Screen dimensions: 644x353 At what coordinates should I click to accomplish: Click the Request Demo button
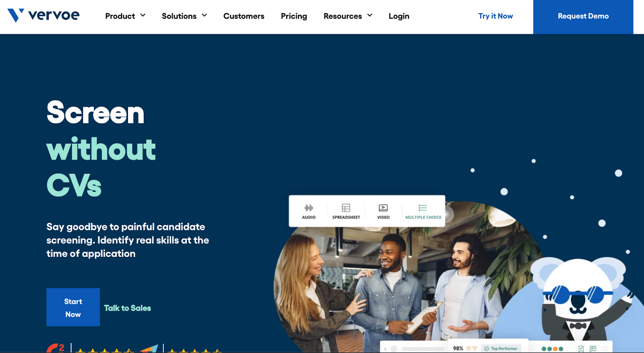coord(583,17)
